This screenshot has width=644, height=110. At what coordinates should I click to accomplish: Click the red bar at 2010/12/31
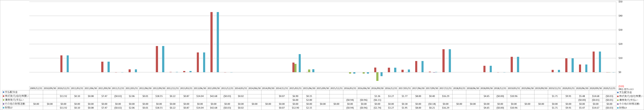(x=62, y=64)
